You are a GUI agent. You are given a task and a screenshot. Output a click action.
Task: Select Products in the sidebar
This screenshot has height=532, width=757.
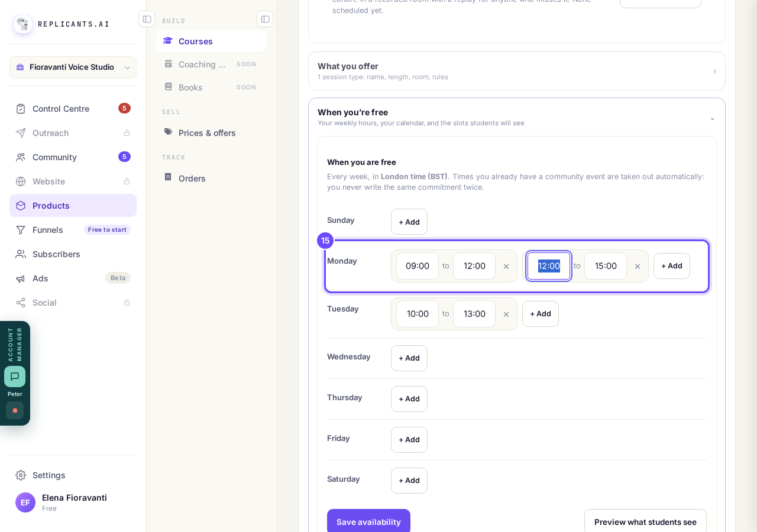[x=73, y=206]
